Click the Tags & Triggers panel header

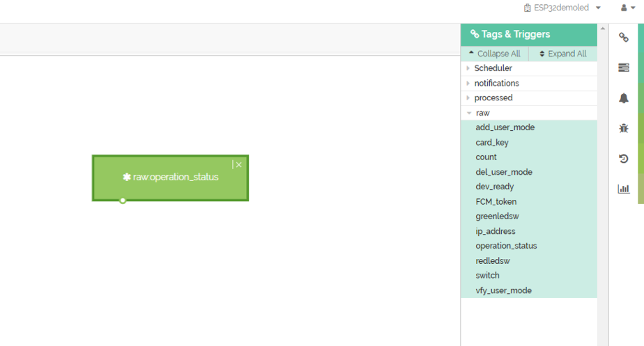click(529, 35)
